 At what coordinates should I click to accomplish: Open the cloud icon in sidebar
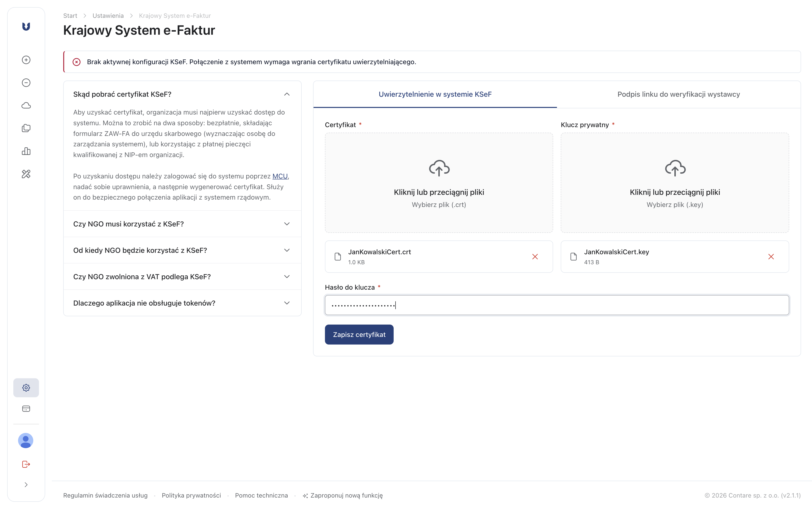[x=26, y=105]
